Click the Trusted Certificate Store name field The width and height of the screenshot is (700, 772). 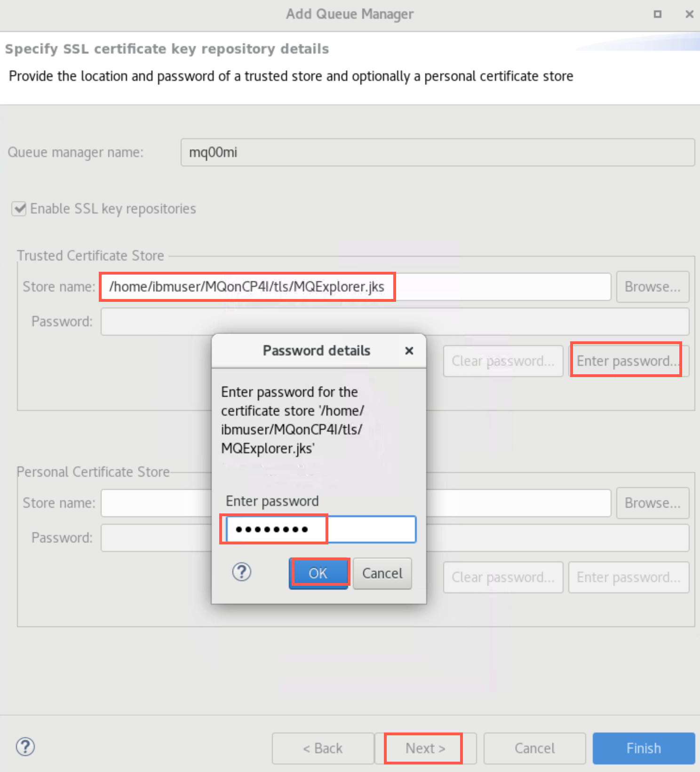[x=355, y=287]
